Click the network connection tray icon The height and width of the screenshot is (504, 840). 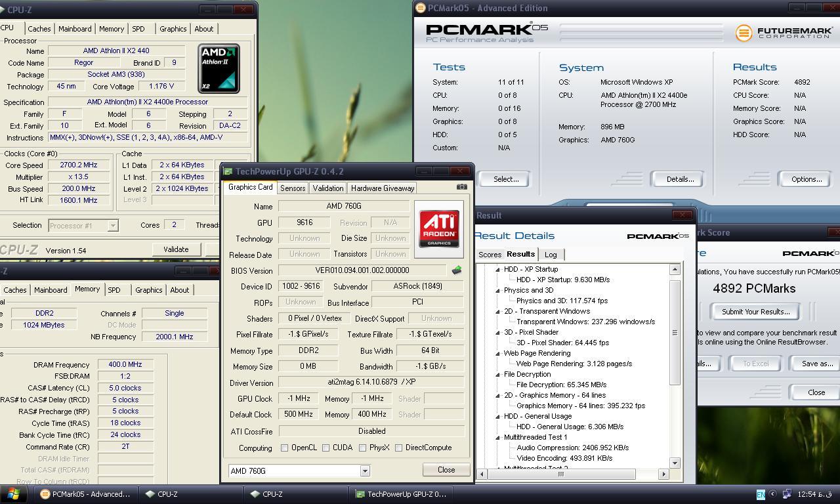pyautogui.click(x=787, y=494)
